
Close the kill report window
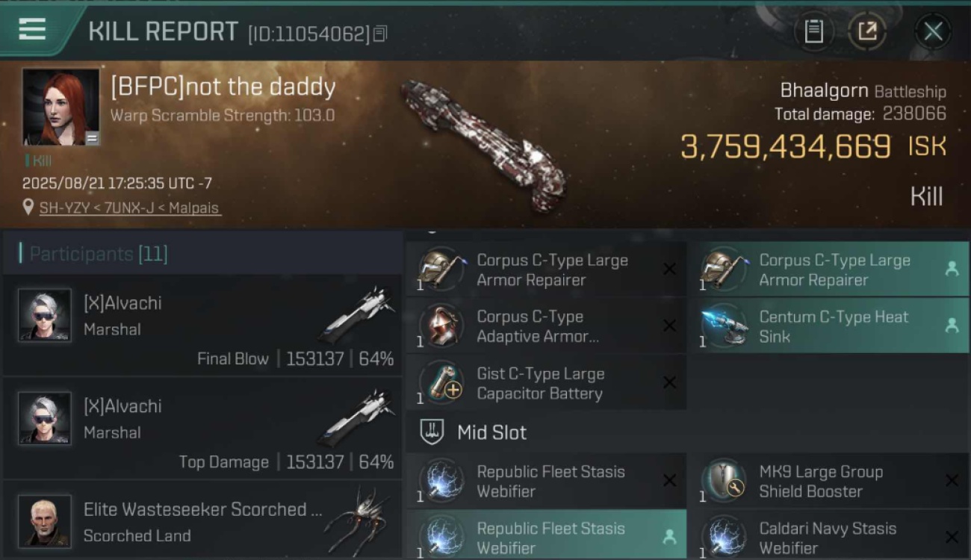[x=933, y=31]
